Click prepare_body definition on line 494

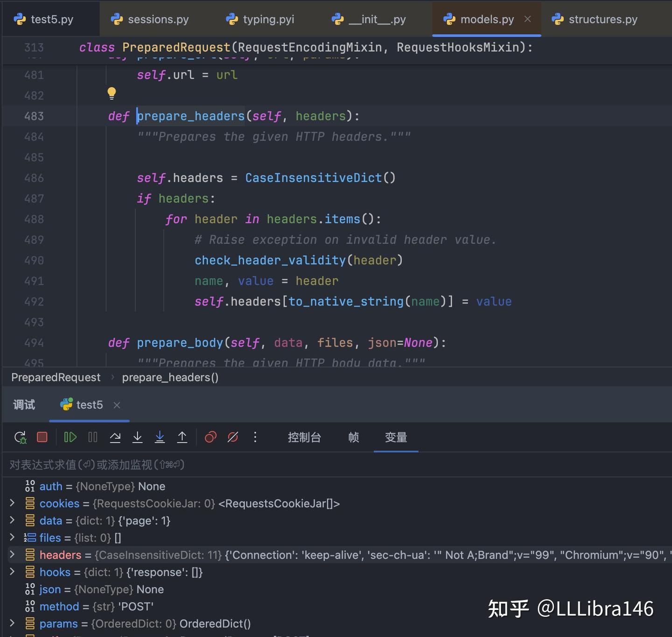click(x=180, y=343)
